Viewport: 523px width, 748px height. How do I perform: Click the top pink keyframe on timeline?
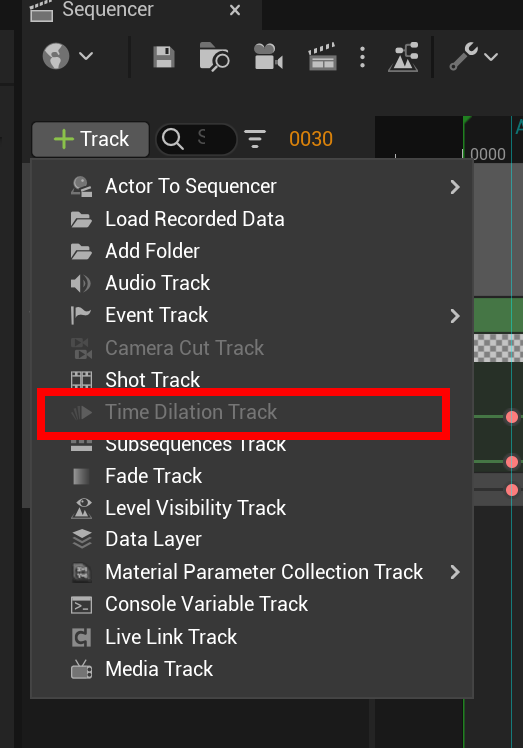[x=512, y=417]
